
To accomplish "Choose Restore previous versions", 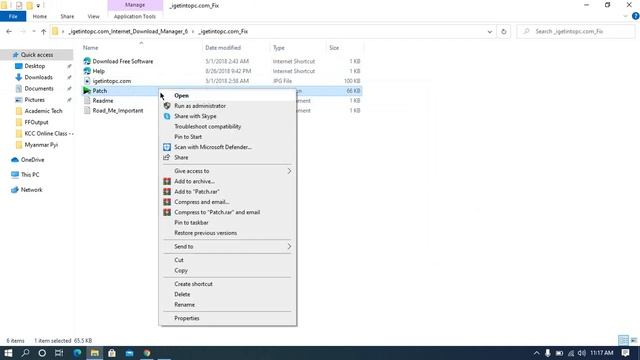I will coord(227,233).
